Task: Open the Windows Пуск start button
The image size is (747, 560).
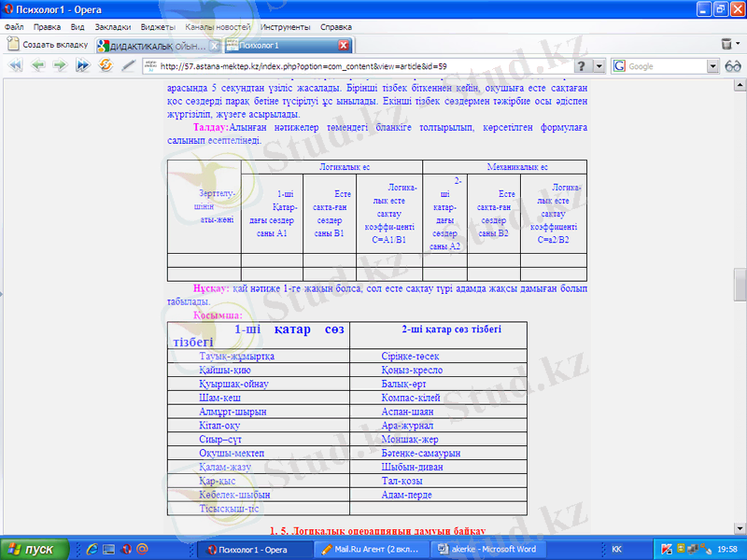Action: coord(32,549)
